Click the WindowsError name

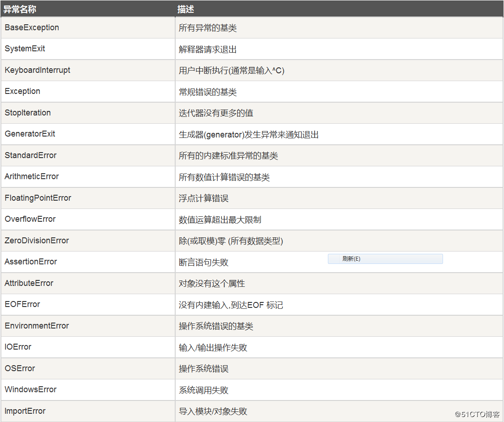coord(31,389)
